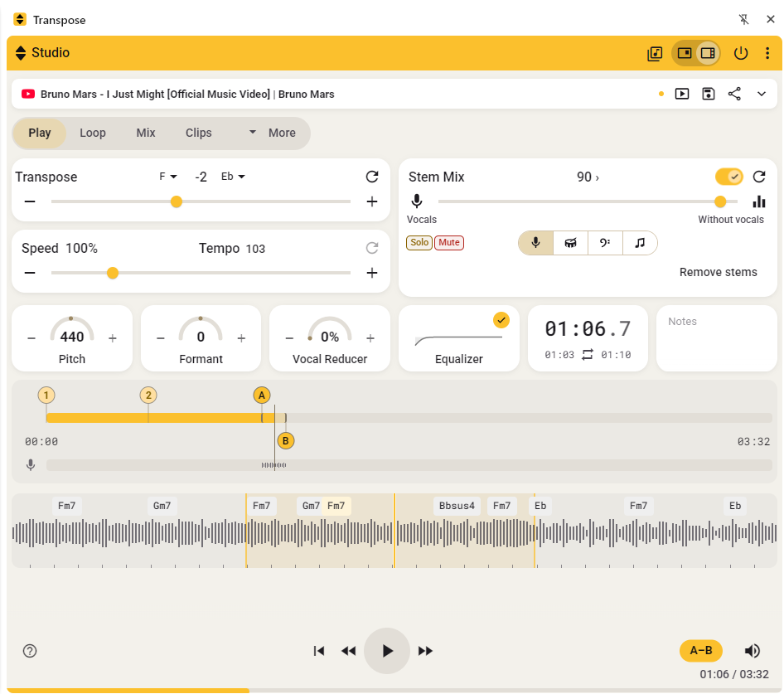Reset the Stem Mix settings
This screenshot has height=694, width=784.
pos(759,177)
